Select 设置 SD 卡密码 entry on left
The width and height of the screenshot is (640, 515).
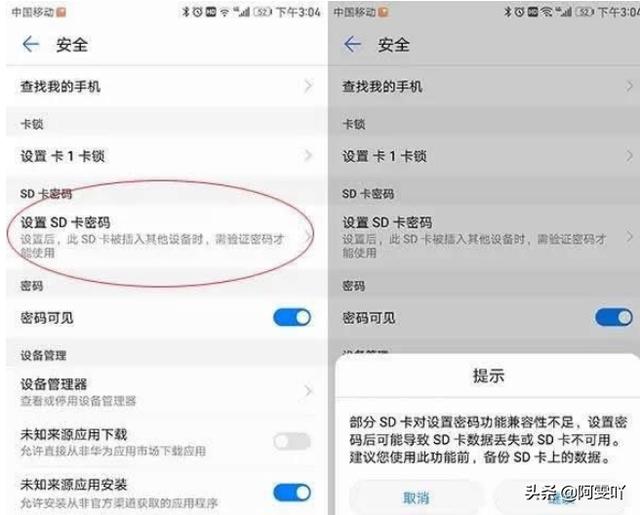coord(163,237)
